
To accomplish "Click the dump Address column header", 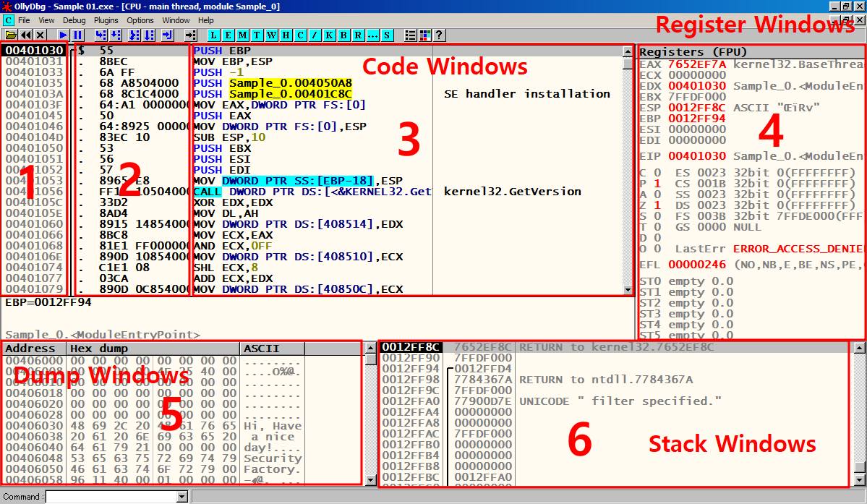I will point(34,348).
